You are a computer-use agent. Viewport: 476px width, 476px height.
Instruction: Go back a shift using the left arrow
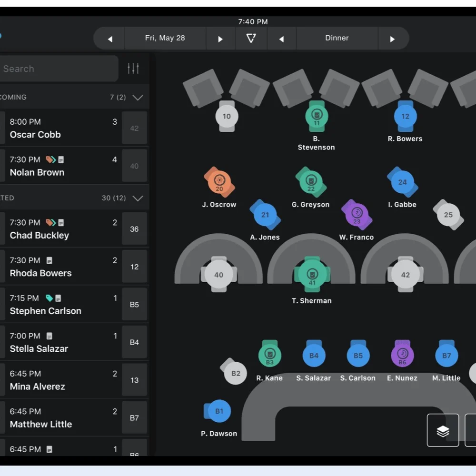tap(282, 38)
